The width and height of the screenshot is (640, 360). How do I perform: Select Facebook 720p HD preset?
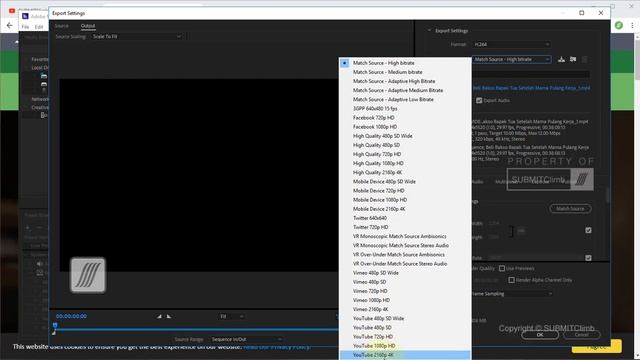click(405, 118)
